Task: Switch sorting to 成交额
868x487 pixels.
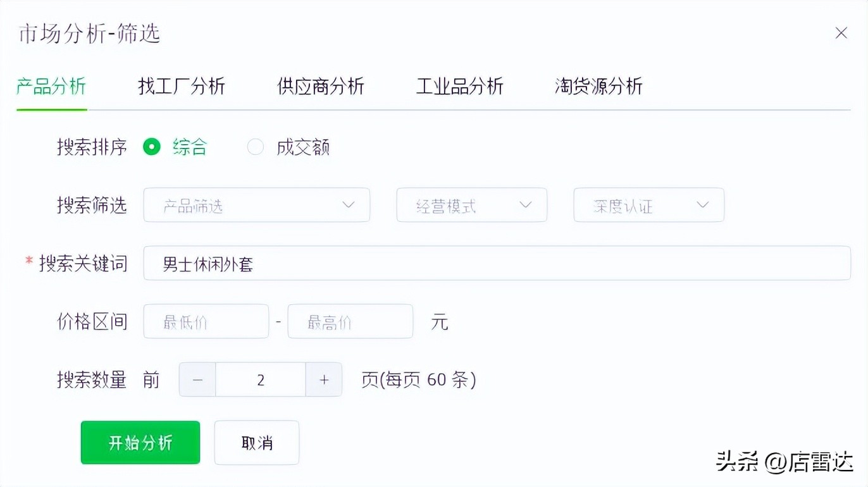Action: pos(256,146)
